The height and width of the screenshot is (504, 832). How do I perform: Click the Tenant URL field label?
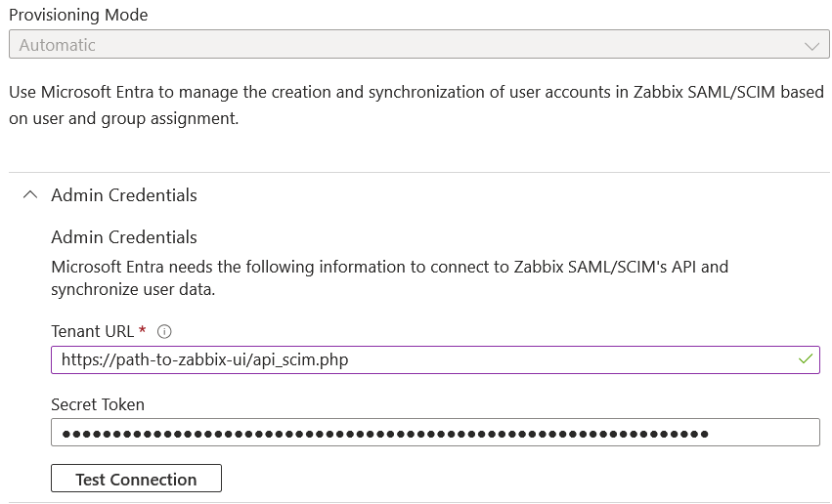pyautogui.click(x=92, y=331)
